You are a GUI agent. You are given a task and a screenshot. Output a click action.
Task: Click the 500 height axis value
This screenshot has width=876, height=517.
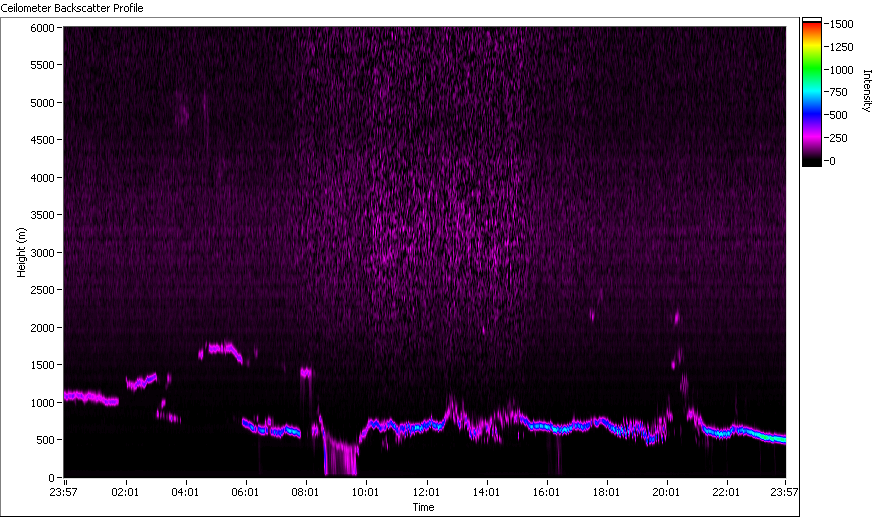coord(45,440)
